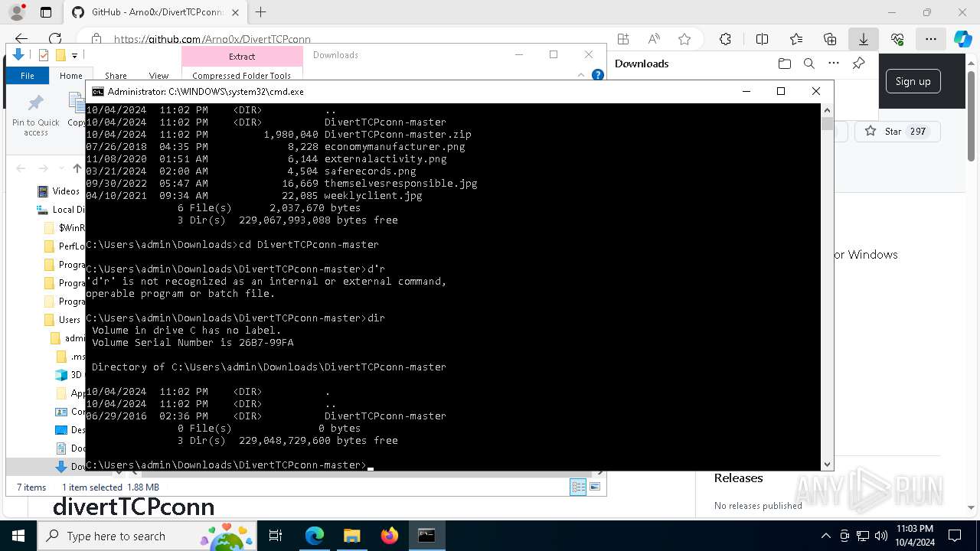Select the Extract contextual tab
This screenshot has width=980, height=551.
click(242, 56)
